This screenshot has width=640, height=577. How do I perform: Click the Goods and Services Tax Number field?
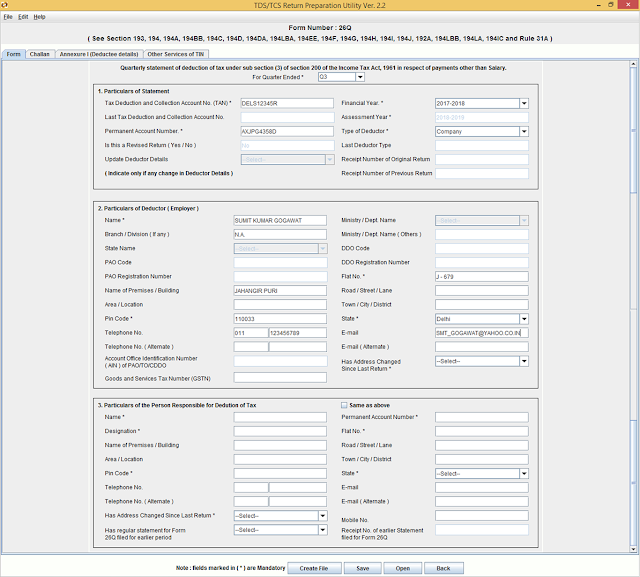(x=280, y=378)
